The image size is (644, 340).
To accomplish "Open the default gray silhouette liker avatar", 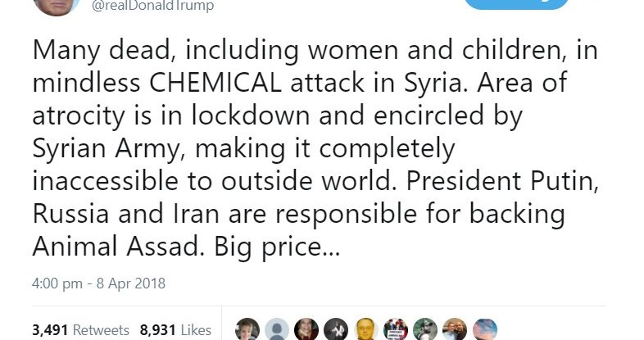I will (x=277, y=329).
